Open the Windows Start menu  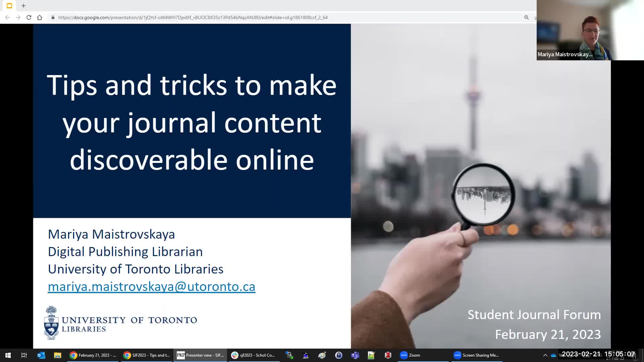(x=8, y=355)
